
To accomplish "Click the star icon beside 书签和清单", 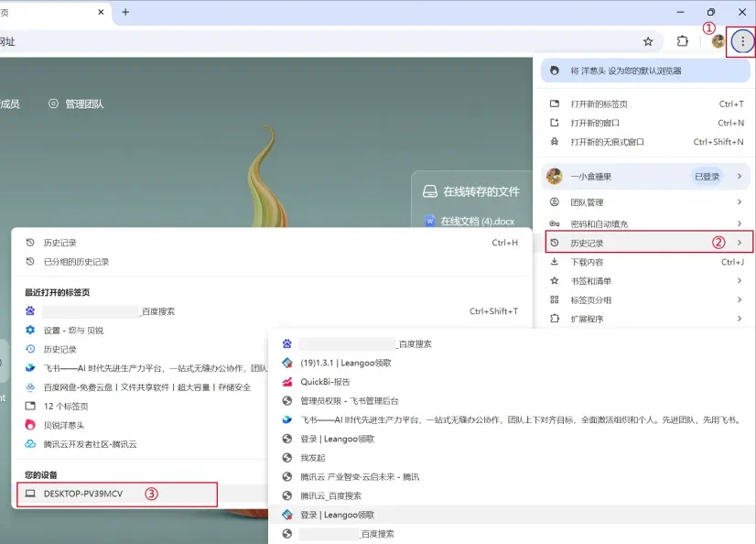I will 555,280.
